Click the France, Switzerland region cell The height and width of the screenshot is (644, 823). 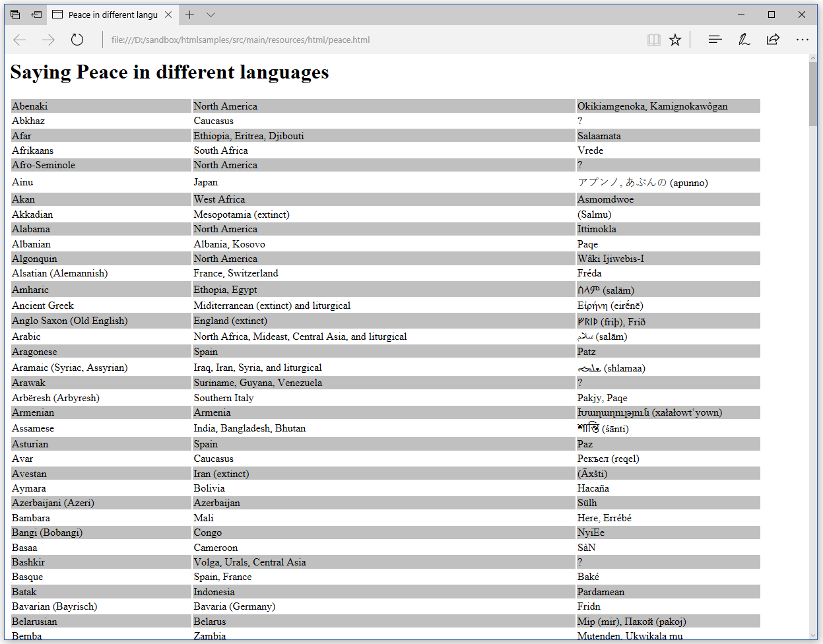click(x=383, y=273)
